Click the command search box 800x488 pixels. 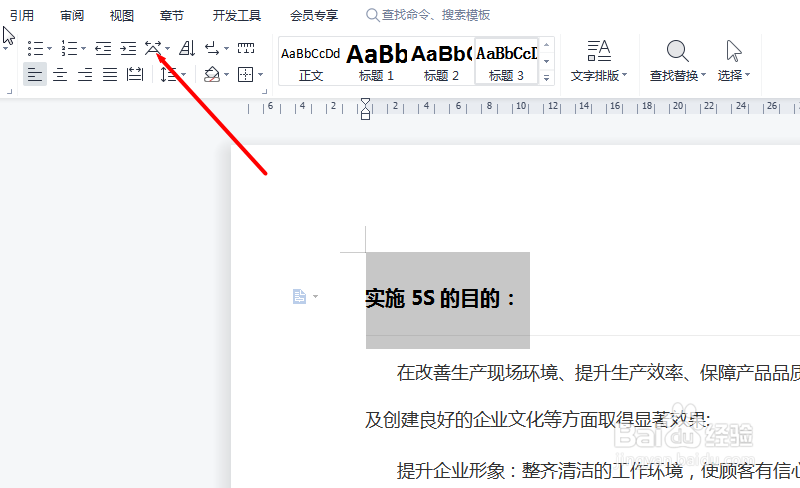click(x=429, y=15)
